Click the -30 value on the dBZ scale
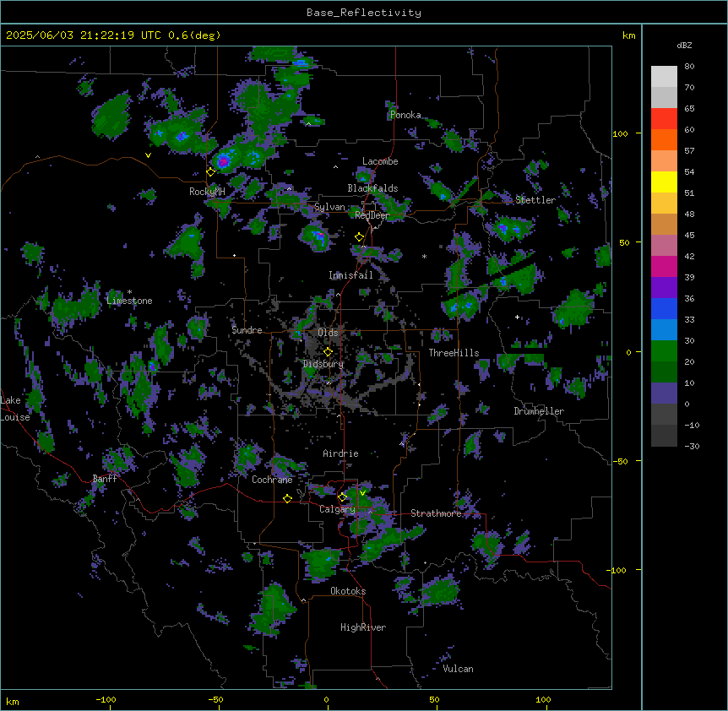 [x=692, y=446]
